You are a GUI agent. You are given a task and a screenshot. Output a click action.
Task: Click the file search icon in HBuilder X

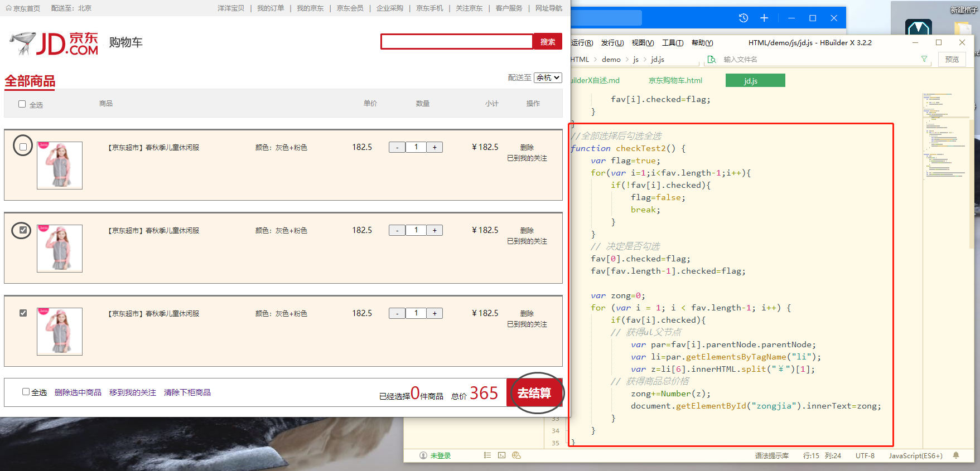click(x=711, y=59)
